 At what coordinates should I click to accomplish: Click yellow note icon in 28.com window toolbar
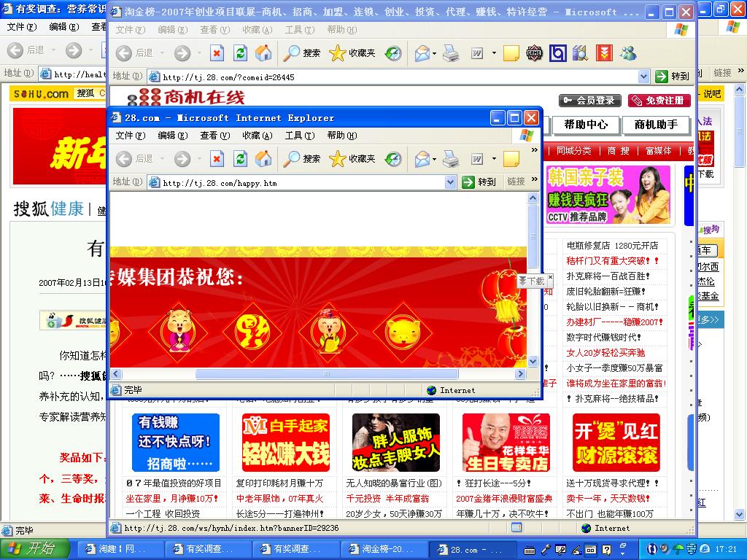click(511, 158)
